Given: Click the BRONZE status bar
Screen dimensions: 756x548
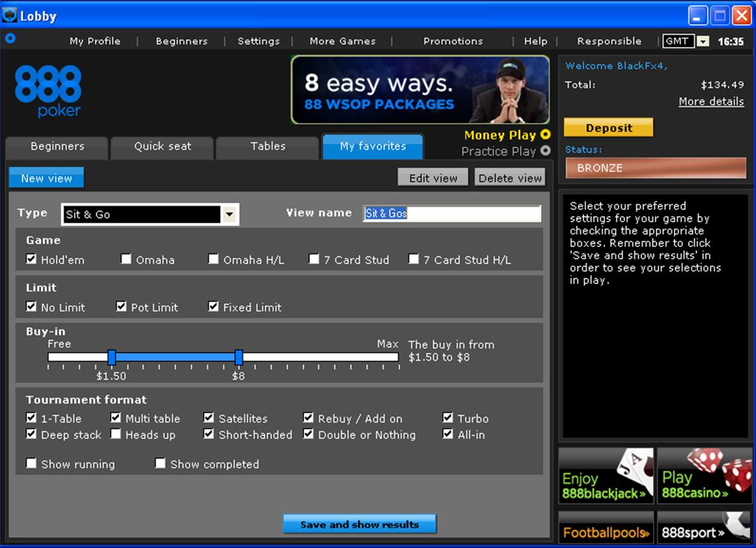Looking at the screenshot, I should (656, 168).
